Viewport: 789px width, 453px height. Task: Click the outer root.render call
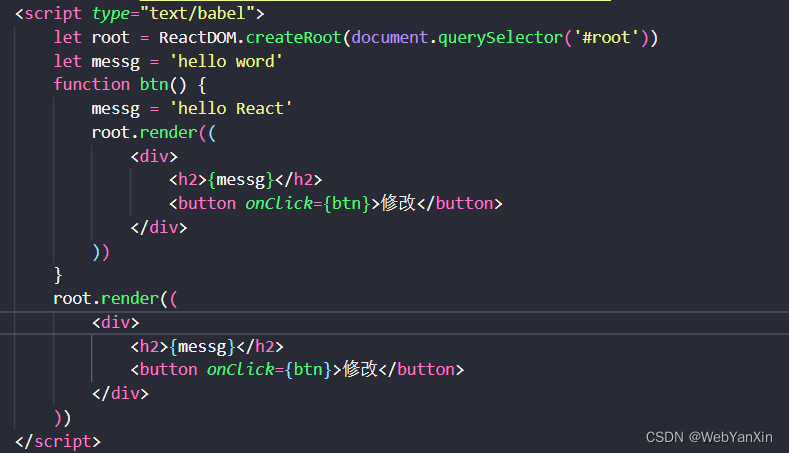tap(115, 298)
